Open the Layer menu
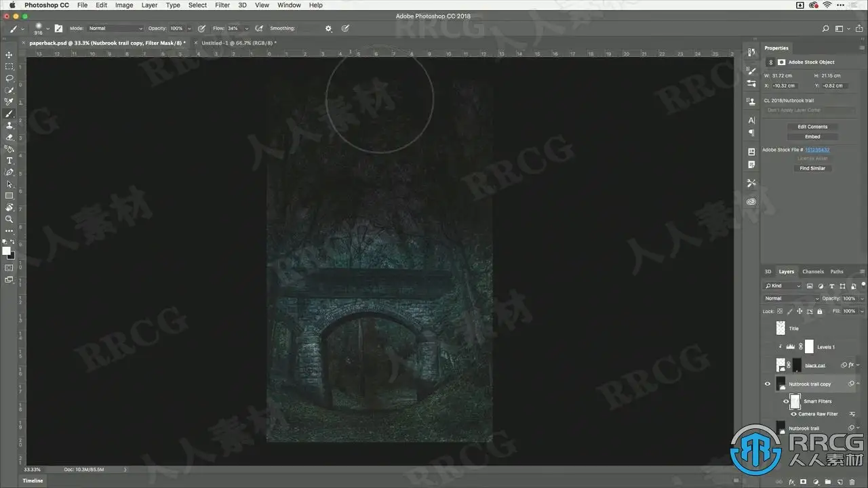This screenshot has height=488, width=868. coord(149,5)
